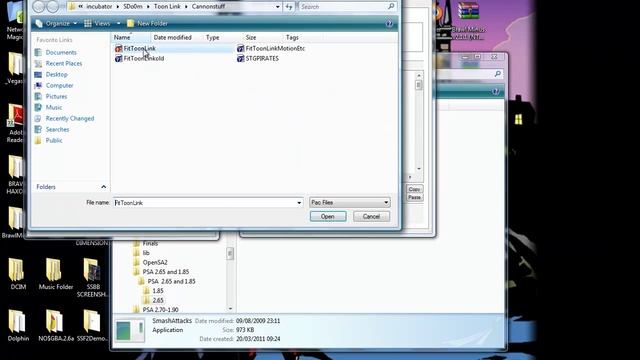This screenshot has height=360, width=640.
Task: Click the search magnifier icon in dialog
Action: 391,7
